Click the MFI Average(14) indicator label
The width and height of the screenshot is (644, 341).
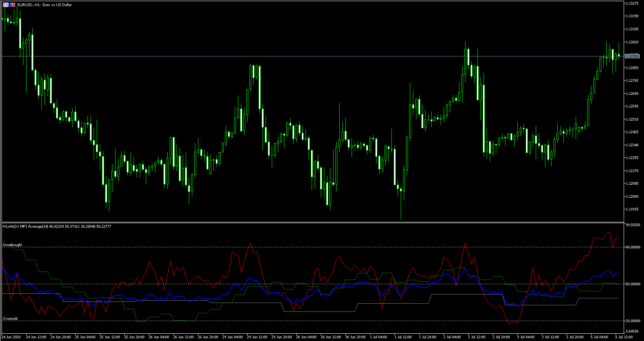click(x=57, y=227)
